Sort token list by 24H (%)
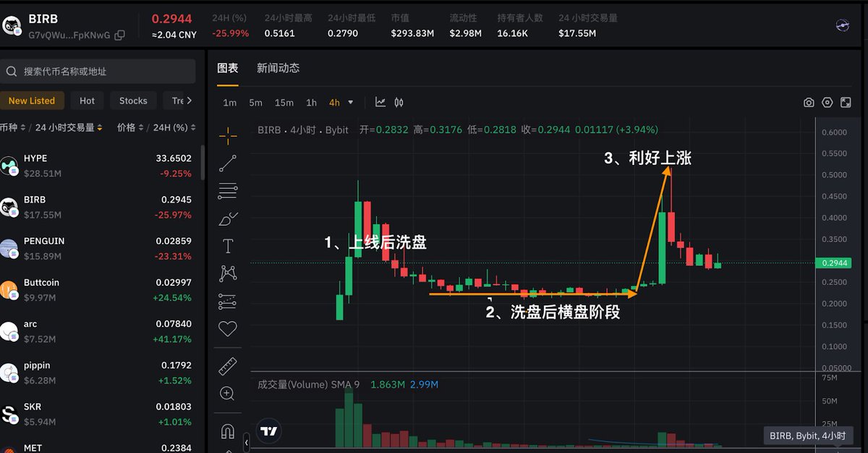 click(174, 127)
